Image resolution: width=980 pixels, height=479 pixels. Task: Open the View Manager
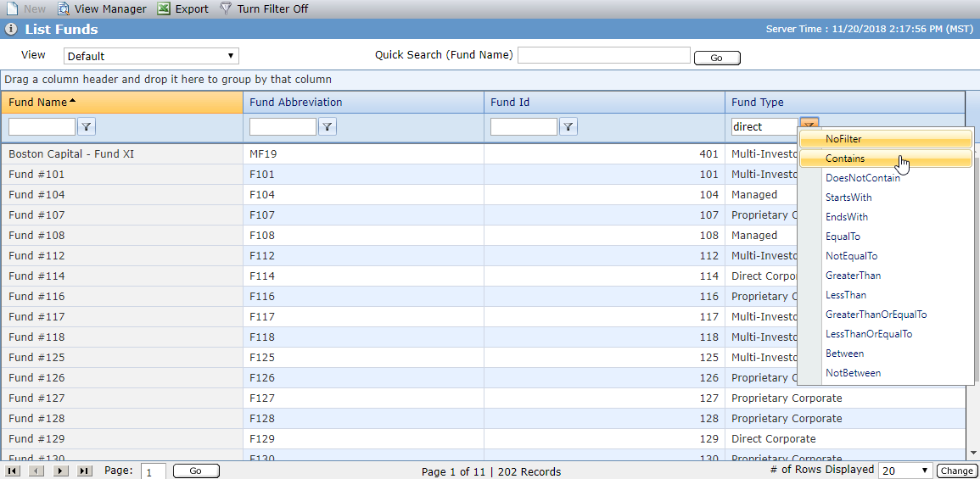(102, 8)
